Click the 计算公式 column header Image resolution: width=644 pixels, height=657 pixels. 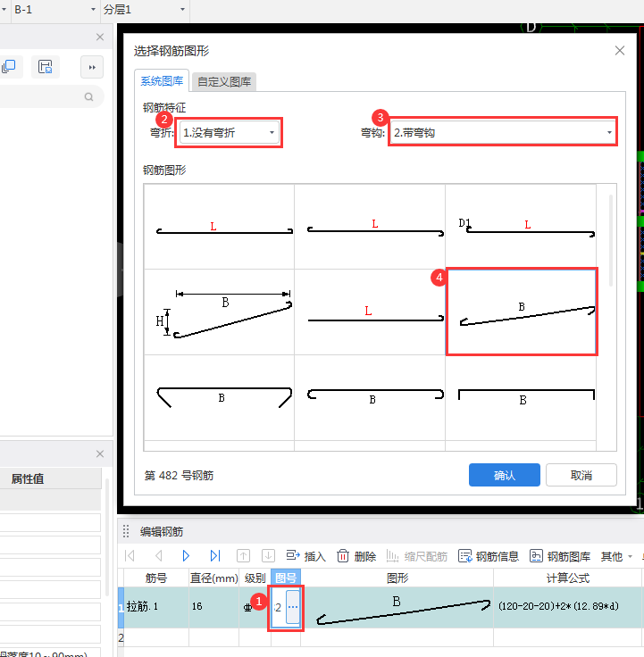click(x=568, y=578)
